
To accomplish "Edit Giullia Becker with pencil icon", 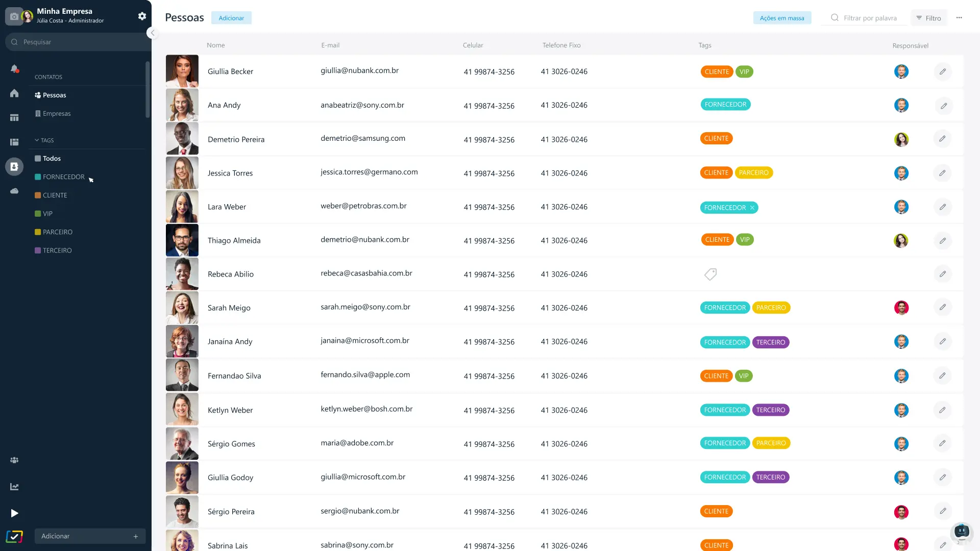I will [943, 71].
